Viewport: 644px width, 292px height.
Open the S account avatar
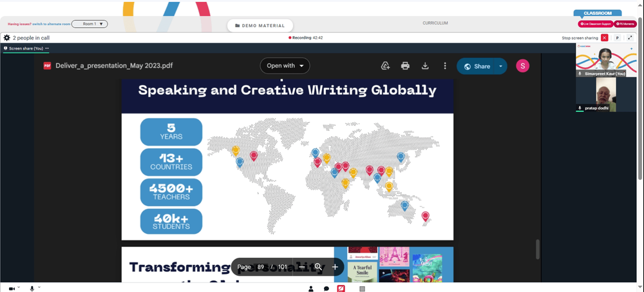click(x=522, y=66)
